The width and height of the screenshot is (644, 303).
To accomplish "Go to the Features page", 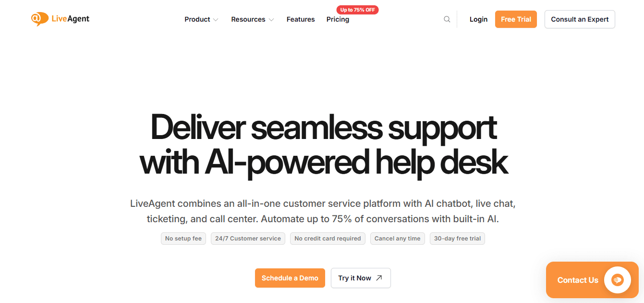I will pyautogui.click(x=301, y=19).
